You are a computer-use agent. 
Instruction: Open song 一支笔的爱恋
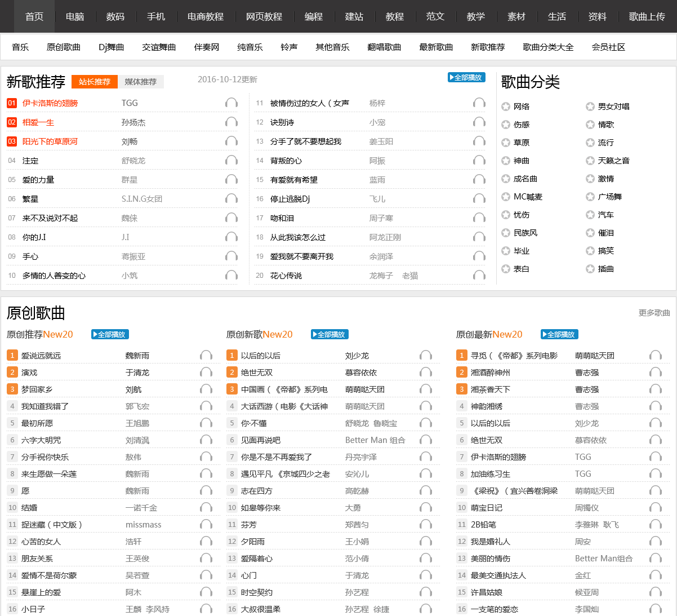point(495,609)
